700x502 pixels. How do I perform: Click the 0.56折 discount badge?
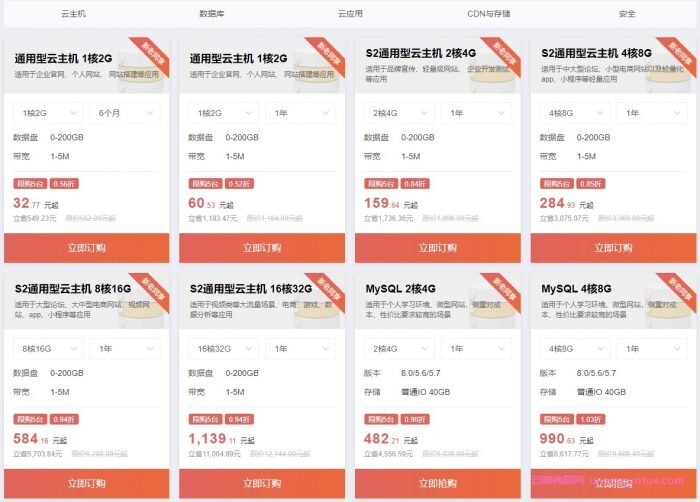tap(64, 184)
